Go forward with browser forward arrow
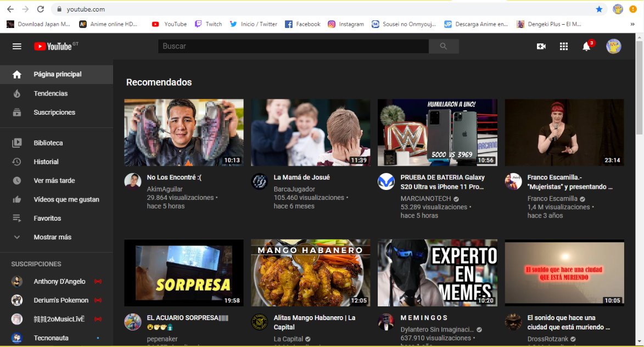 [25, 9]
